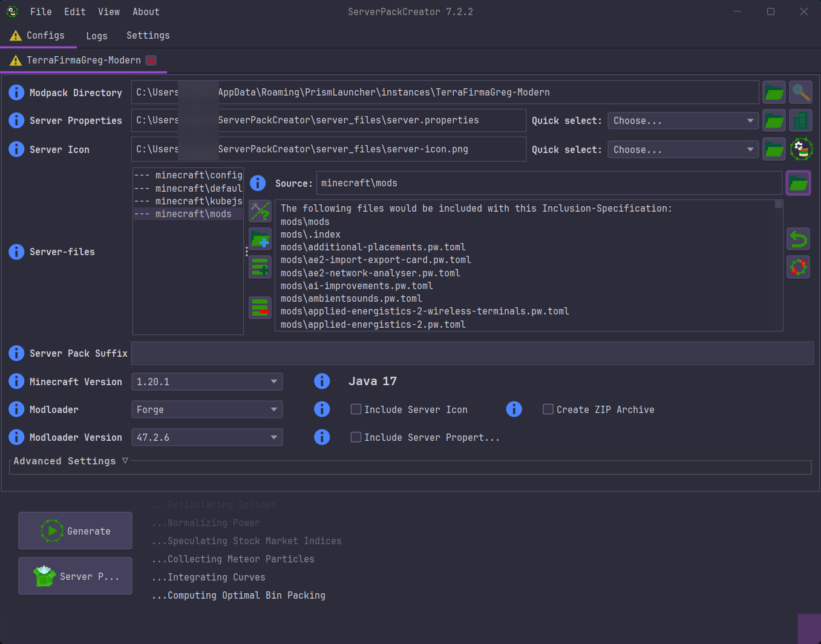Click the magnifier icon beside Modpack Directory
Viewport: 821px width, 644px height.
click(x=800, y=93)
